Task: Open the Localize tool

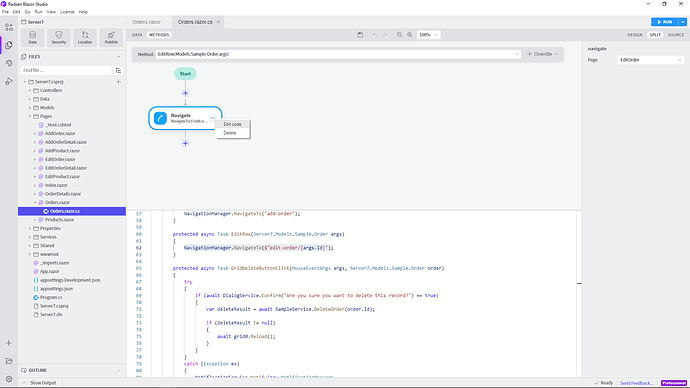Action: pos(85,37)
